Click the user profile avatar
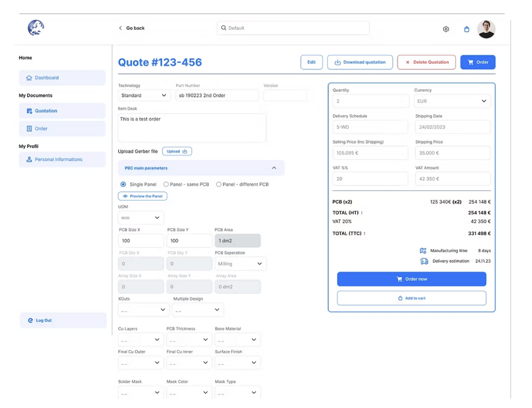Image resolution: width=532 pixels, height=408 pixels. click(x=486, y=29)
